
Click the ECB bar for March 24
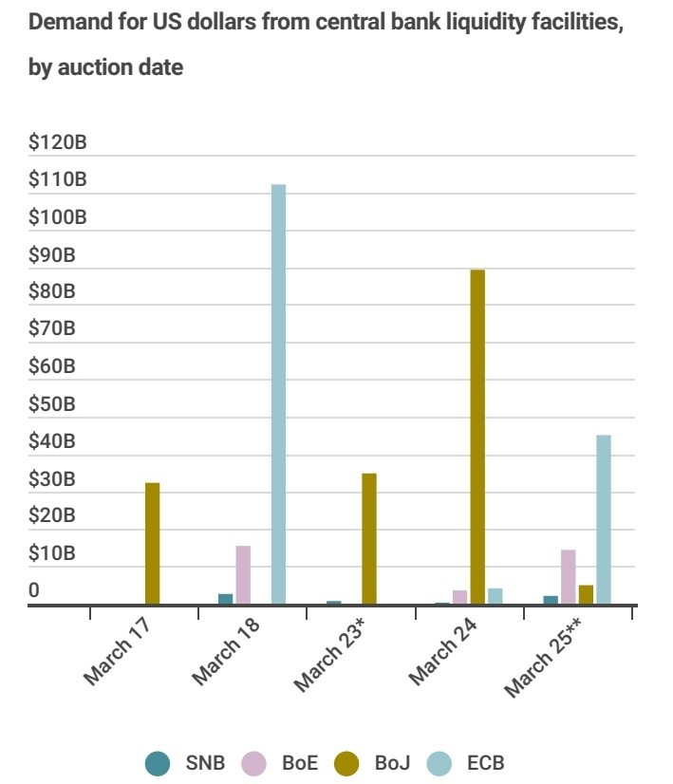click(x=495, y=596)
